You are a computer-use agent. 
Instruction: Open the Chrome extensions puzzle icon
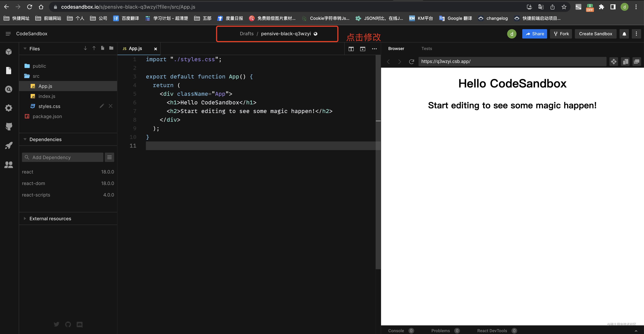click(x=601, y=7)
